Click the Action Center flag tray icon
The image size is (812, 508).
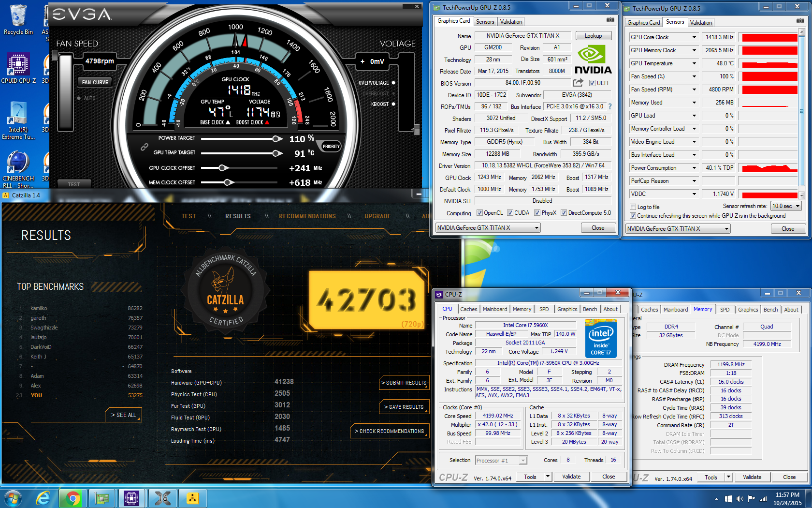751,499
